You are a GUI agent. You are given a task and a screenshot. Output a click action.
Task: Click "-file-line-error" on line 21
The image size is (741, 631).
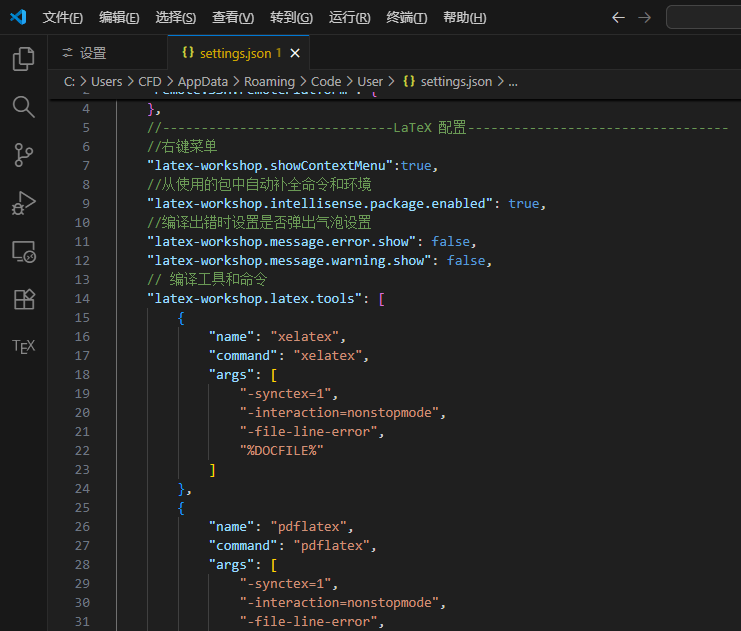[309, 432]
